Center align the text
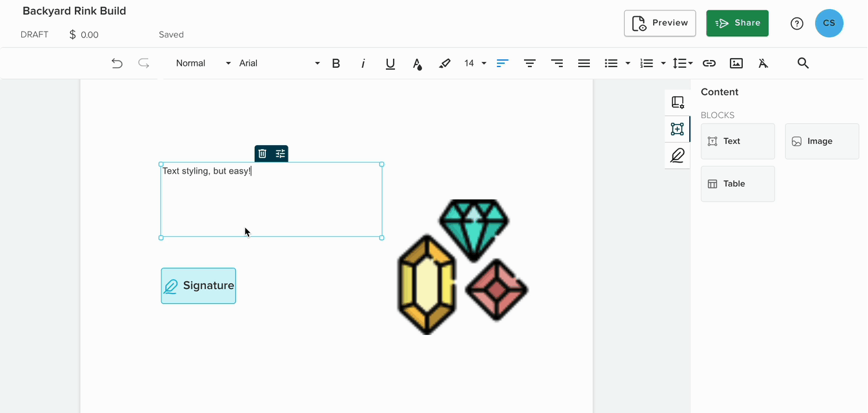This screenshot has width=868, height=413. pyautogui.click(x=530, y=63)
